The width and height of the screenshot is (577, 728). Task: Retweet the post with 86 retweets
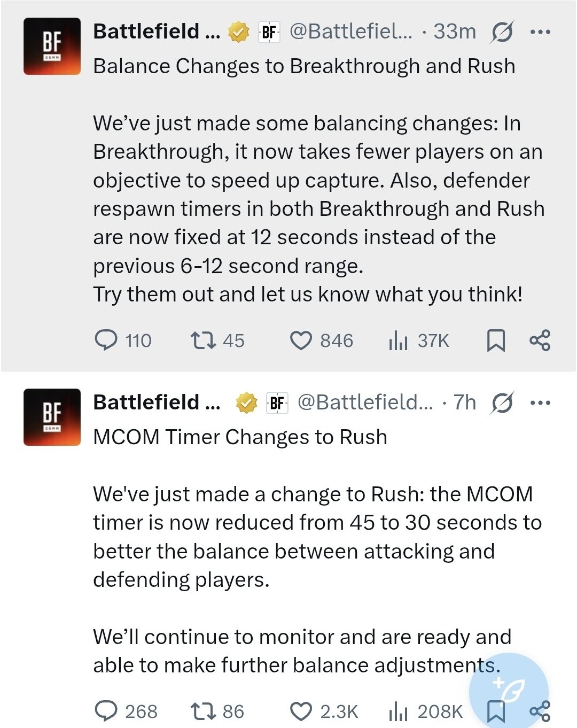[217, 711]
